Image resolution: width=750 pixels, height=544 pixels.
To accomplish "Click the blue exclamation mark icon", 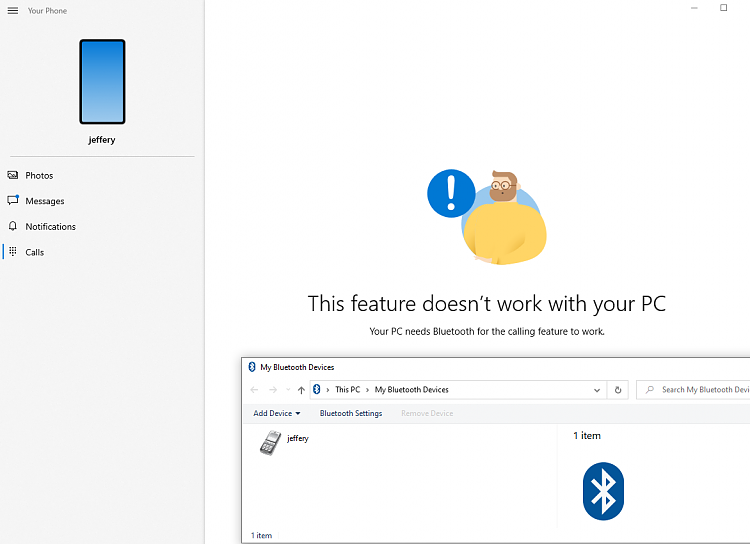I will tap(451, 193).
